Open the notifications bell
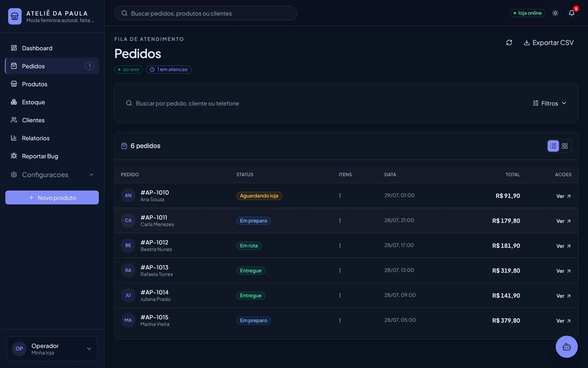Image resolution: width=588 pixels, height=368 pixels. [571, 13]
